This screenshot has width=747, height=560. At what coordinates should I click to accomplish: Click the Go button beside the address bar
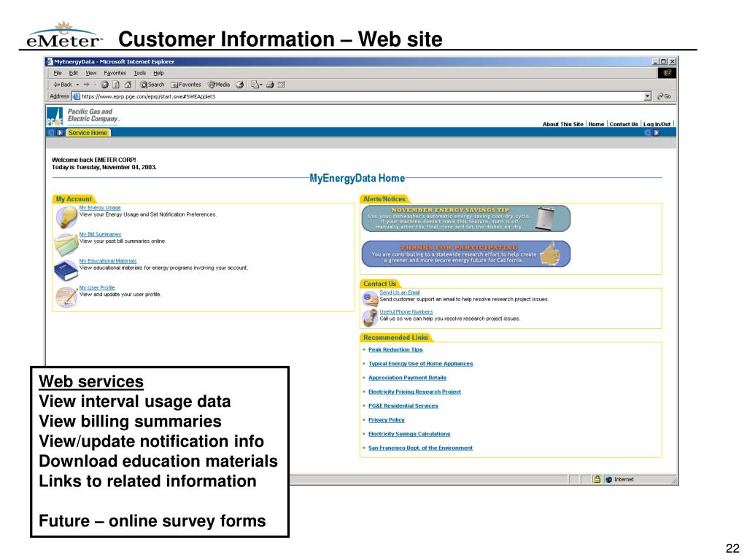tap(664, 96)
